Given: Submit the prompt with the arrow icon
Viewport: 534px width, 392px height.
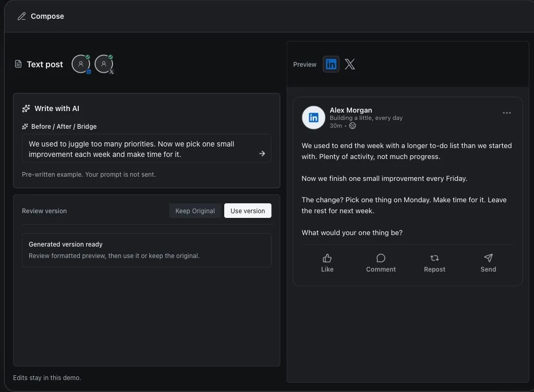Looking at the screenshot, I should 262,153.
